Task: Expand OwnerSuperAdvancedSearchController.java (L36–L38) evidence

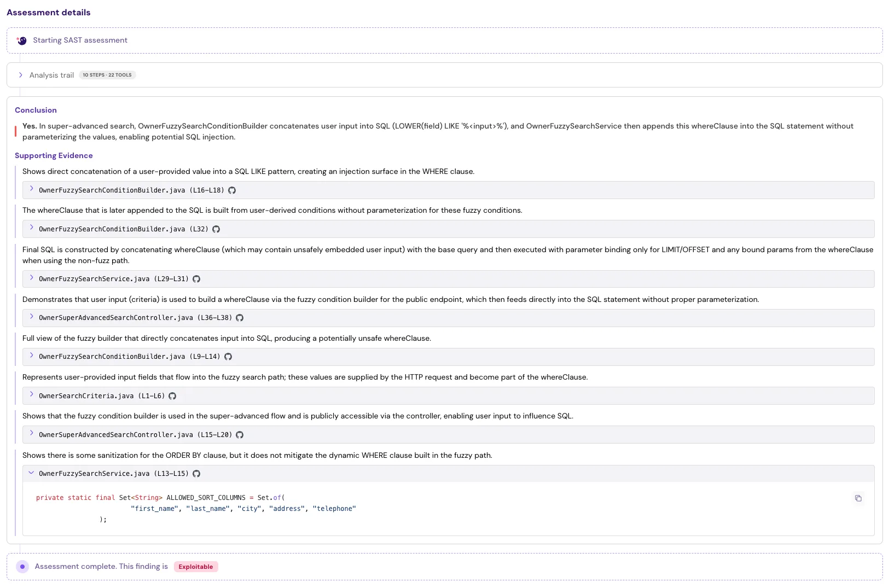Action: coord(31,317)
